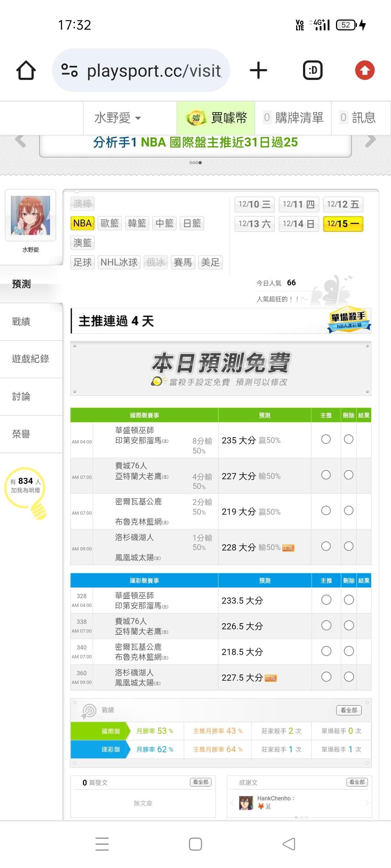
Task: Select 刪除 radio for 運彩盤 game 360
Action: point(349,677)
